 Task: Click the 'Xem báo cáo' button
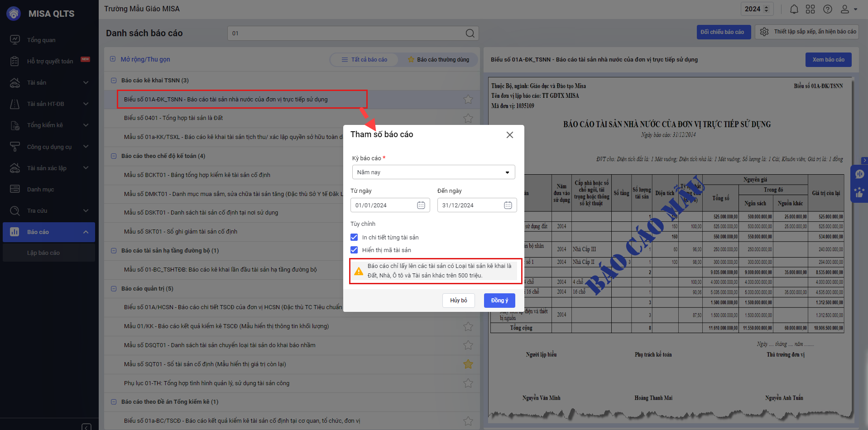pyautogui.click(x=828, y=60)
